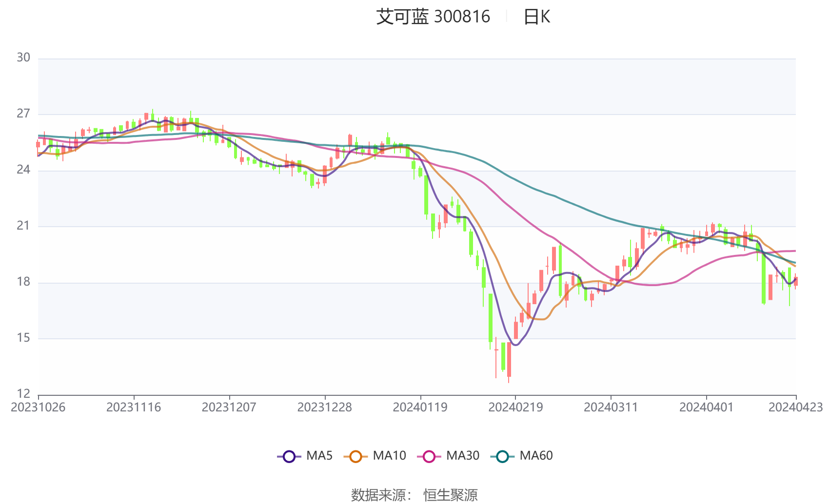Click the MA5 legend label text

click(x=319, y=456)
